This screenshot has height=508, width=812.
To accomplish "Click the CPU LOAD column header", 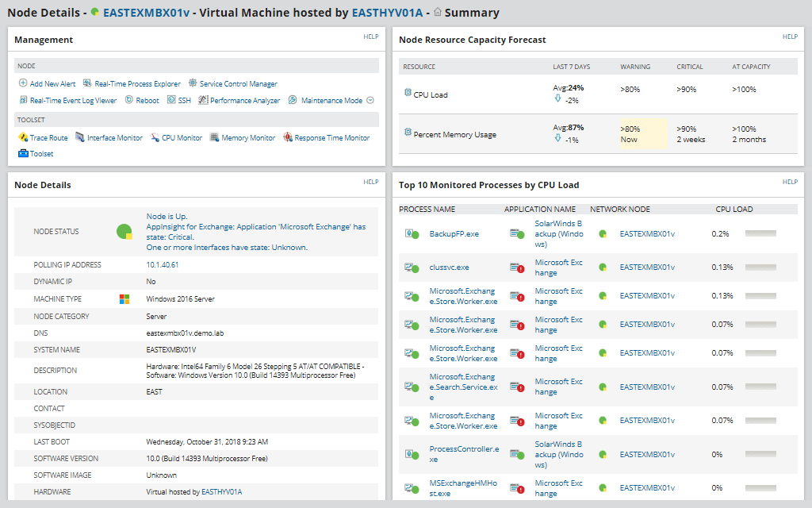I will click(733, 210).
